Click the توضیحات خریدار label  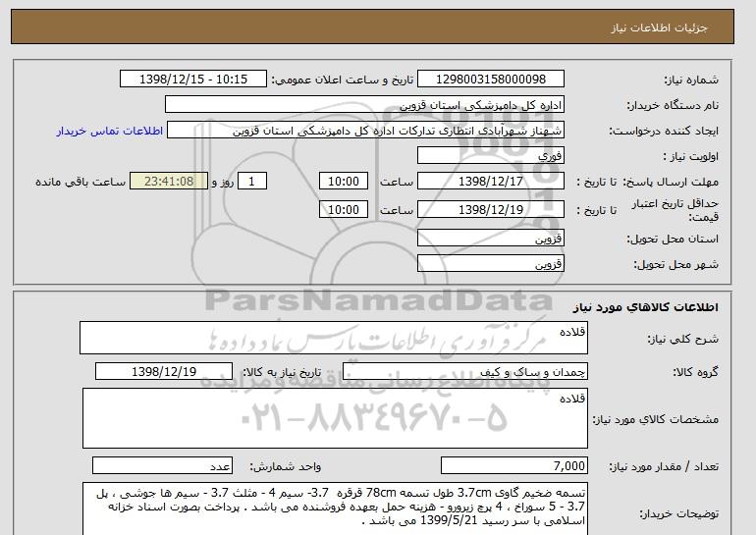678,513
